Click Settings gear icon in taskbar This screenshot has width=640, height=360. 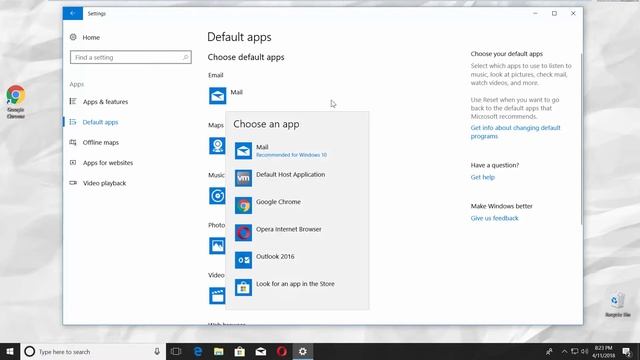pos(302,351)
